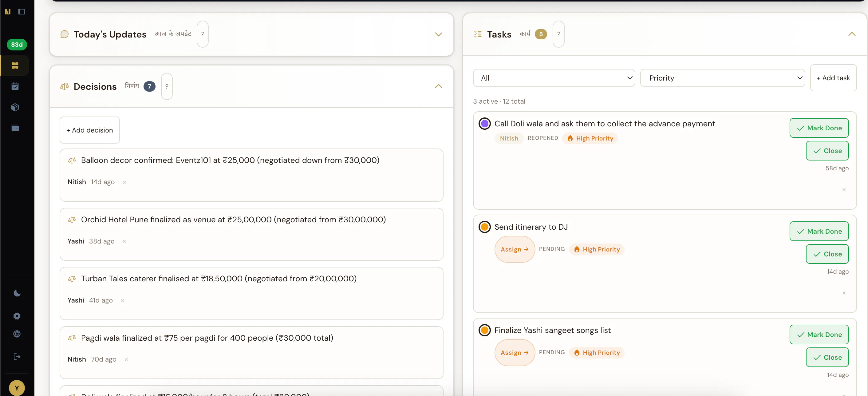Click High Priority tag on Doli wala task
Image resolution: width=868 pixels, height=396 pixels.
[x=590, y=139]
